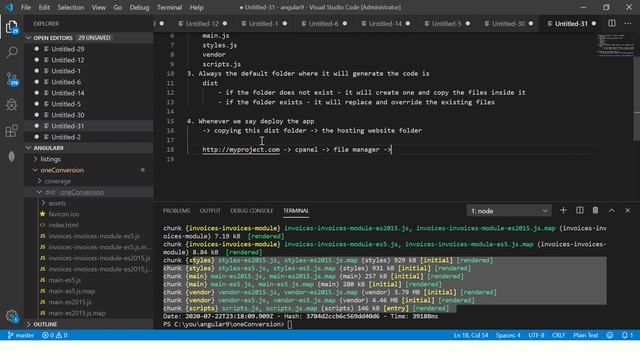Click CRLF end-of-line selector
Image resolution: width=640 pixels, height=360 pixels.
pos(558,335)
